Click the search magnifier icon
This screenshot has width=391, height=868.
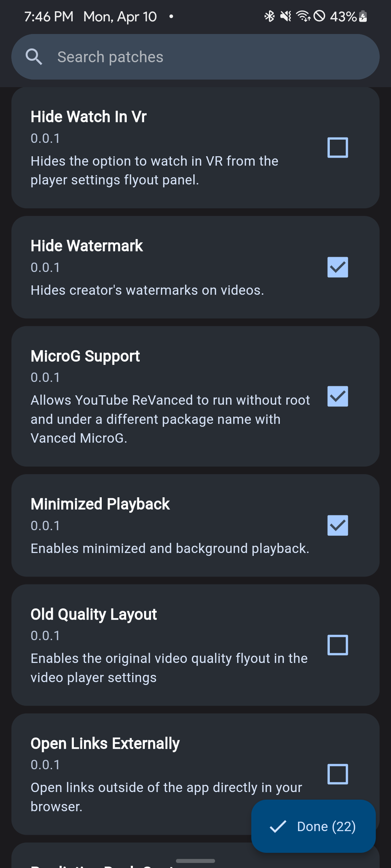pyautogui.click(x=34, y=56)
